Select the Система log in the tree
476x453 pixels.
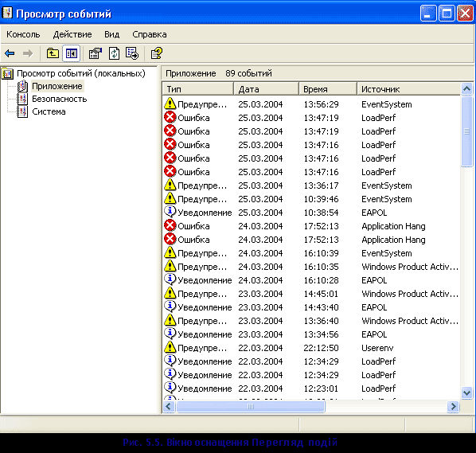pos(49,111)
